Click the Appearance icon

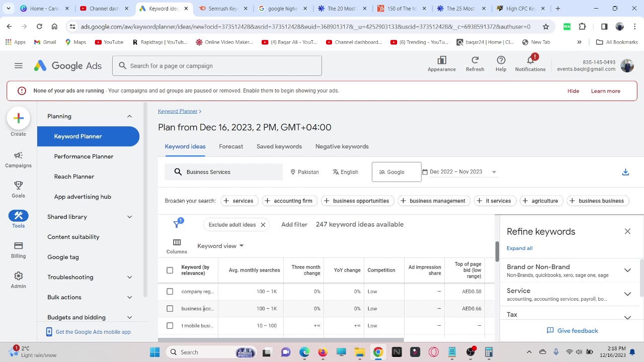point(442,60)
